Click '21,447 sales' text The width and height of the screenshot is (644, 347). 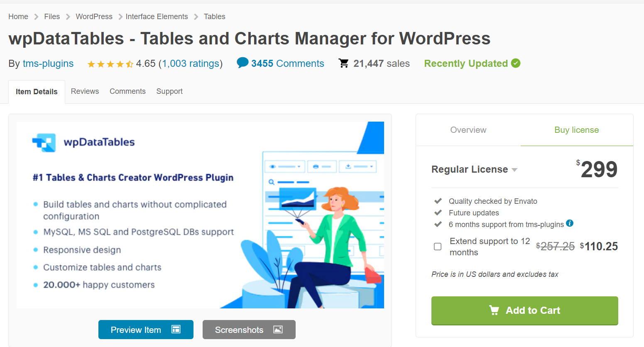(382, 64)
